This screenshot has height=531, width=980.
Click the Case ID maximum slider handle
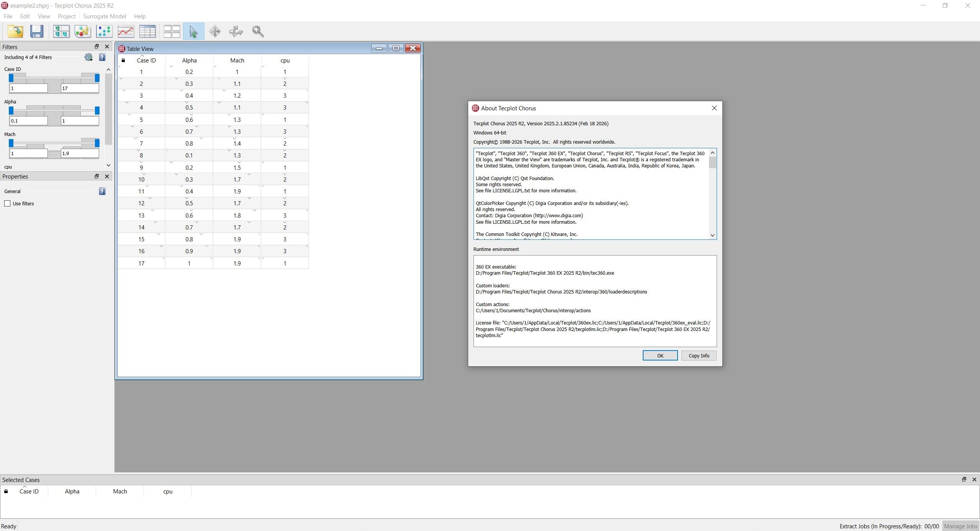pos(97,78)
